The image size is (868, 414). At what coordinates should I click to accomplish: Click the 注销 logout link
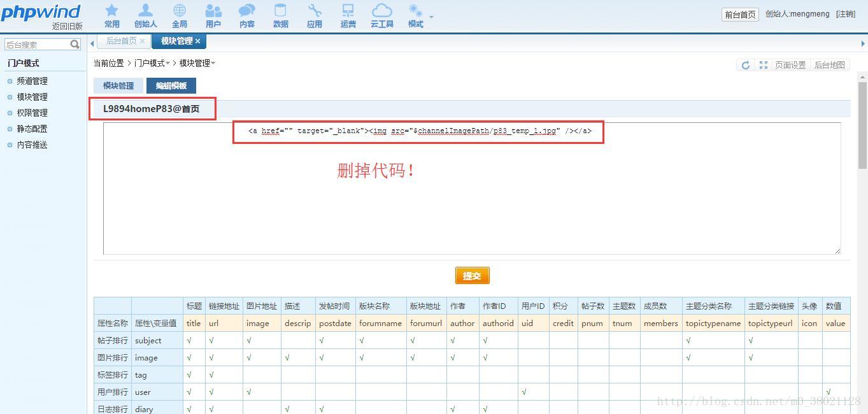click(x=846, y=14)
